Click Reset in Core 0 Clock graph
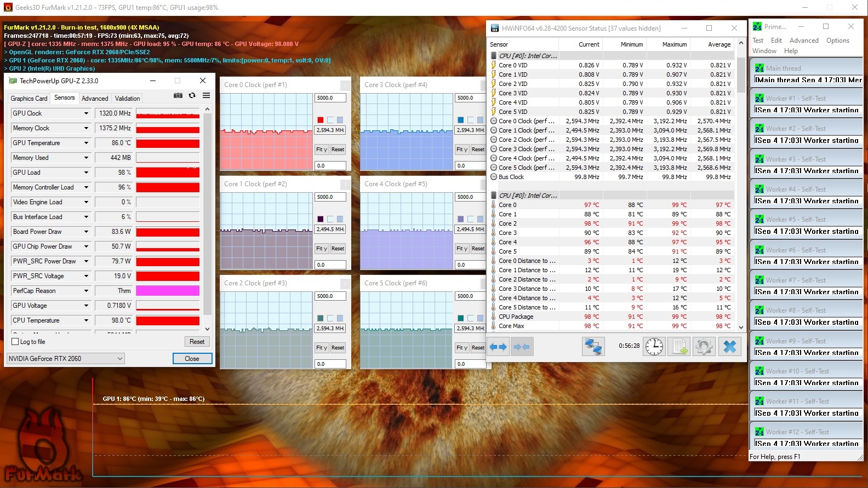Viewport: 868px width, 488px height. point(338,150)
